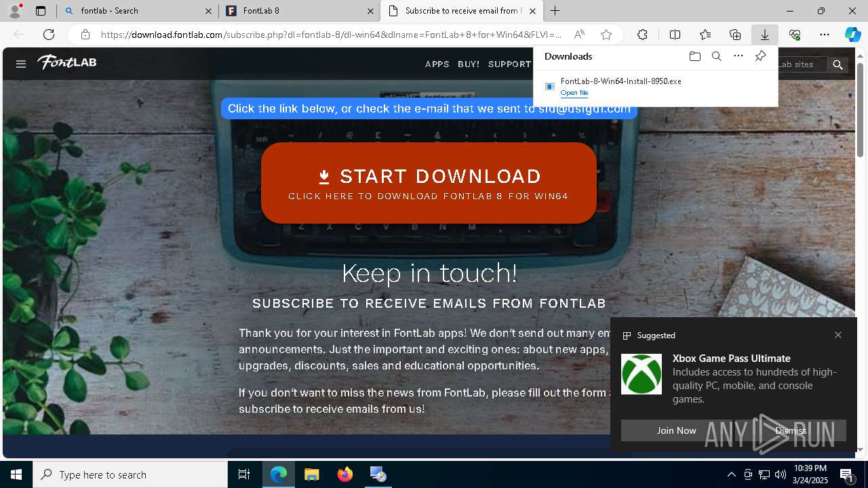Open the Windows Start menu

coord(16,474)
